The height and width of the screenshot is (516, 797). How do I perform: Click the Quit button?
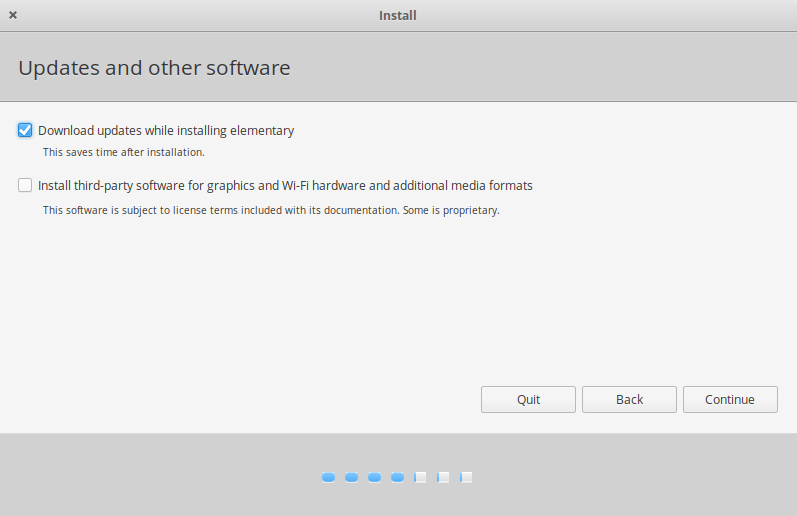point(528,400)
